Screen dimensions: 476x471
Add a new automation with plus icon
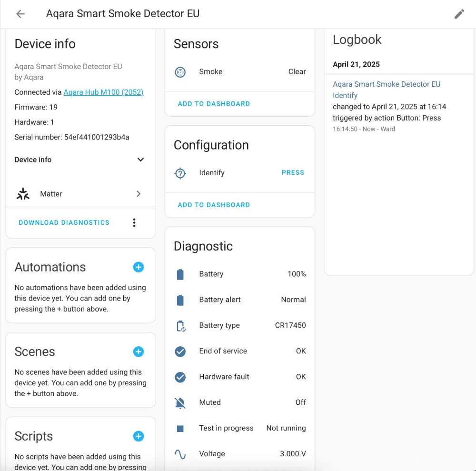click(x=139, y=267)
